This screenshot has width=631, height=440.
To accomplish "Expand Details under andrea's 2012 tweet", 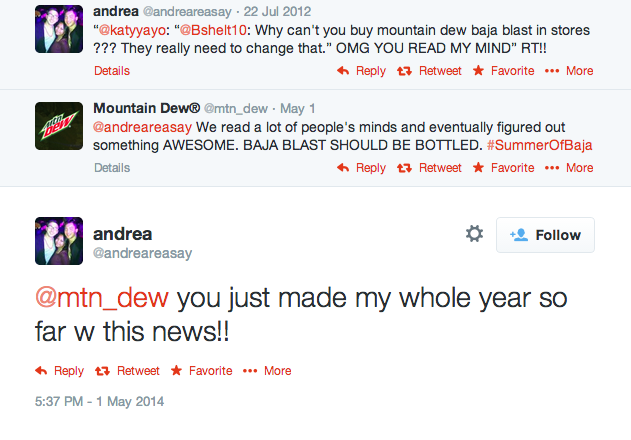I will [112, 71].
